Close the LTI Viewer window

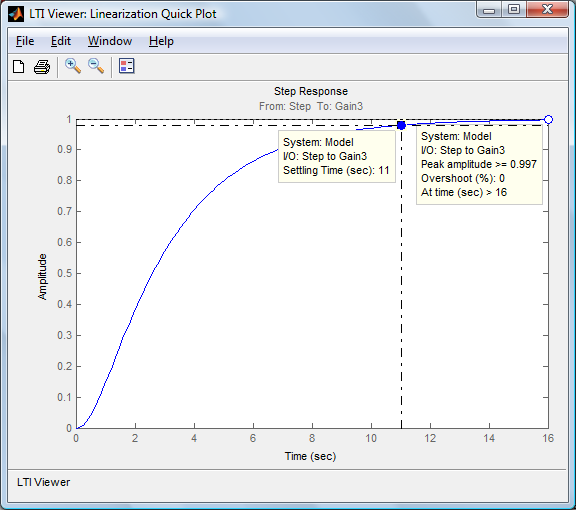547,10
